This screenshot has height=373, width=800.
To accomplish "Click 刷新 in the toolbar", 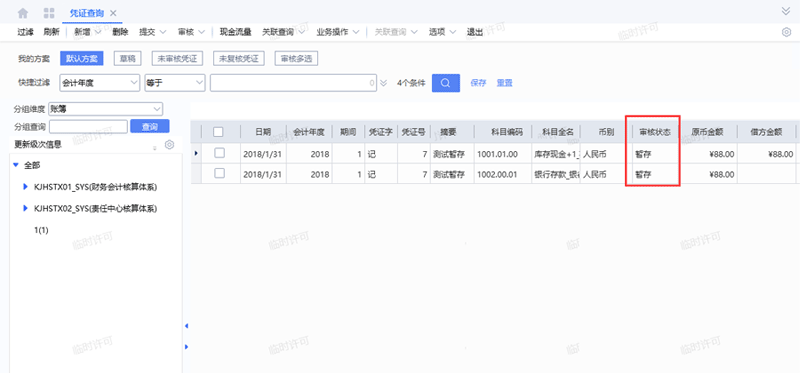I will (x=51, y=32).
